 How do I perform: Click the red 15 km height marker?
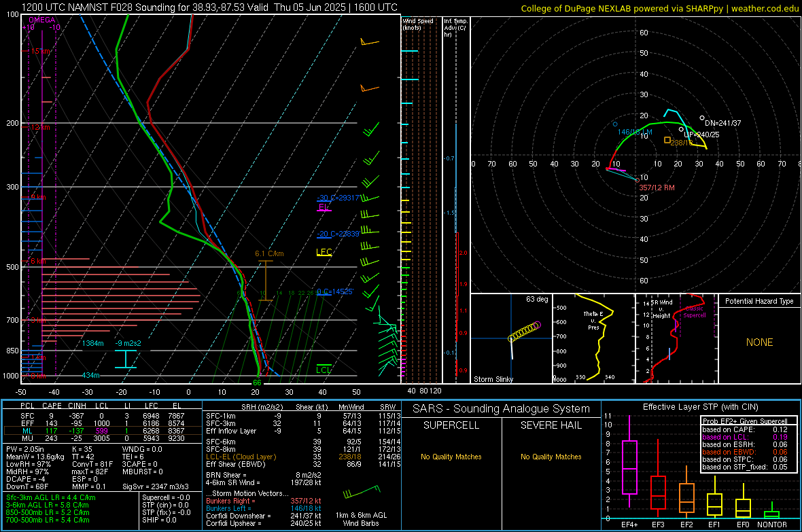coord(40,51)
